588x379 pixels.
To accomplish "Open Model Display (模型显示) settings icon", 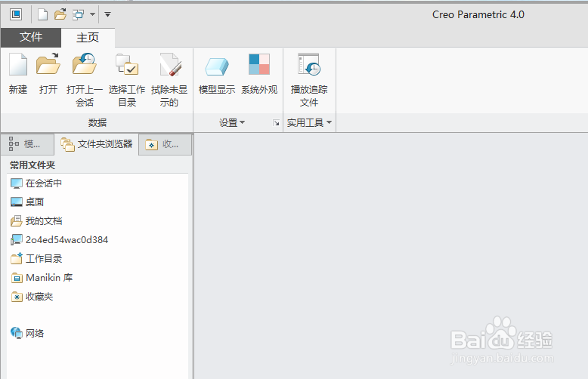I will click(217, 66).
